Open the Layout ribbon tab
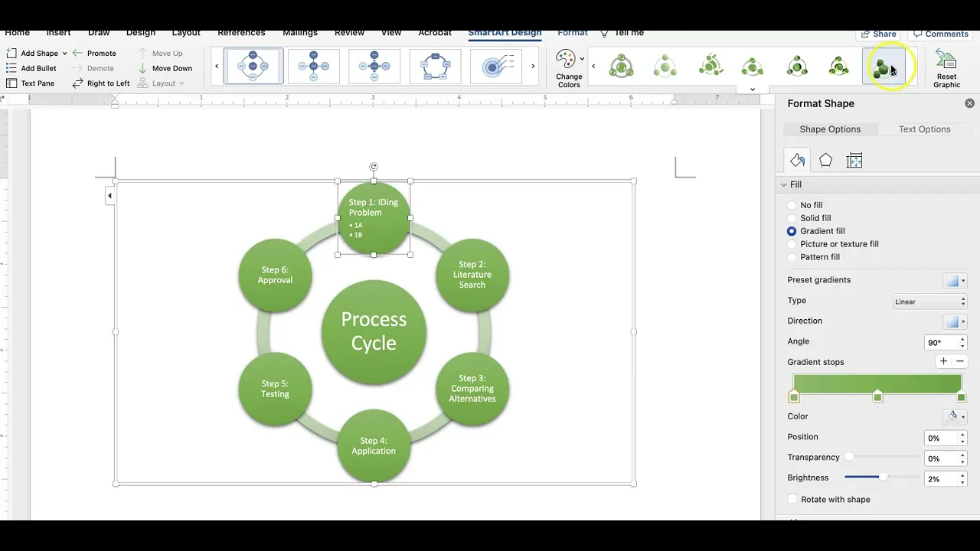Viewport: 980px width, 551px height. tap(186, 33)
